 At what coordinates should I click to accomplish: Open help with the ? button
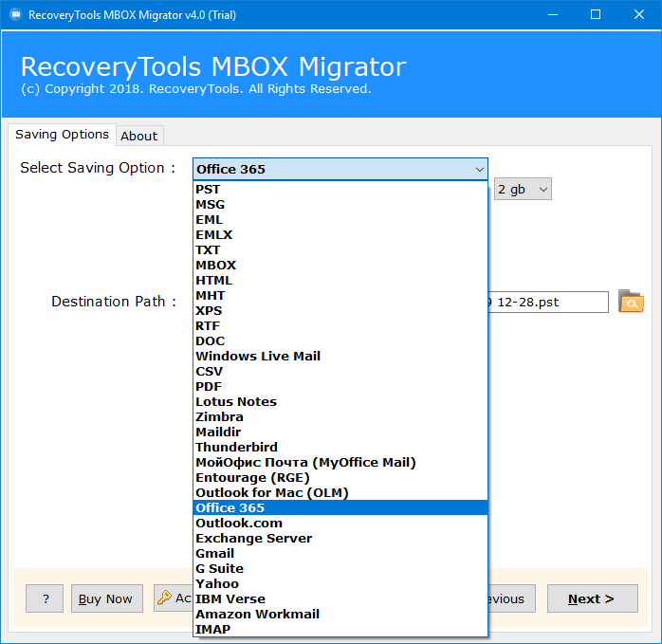tap(45, 598)
